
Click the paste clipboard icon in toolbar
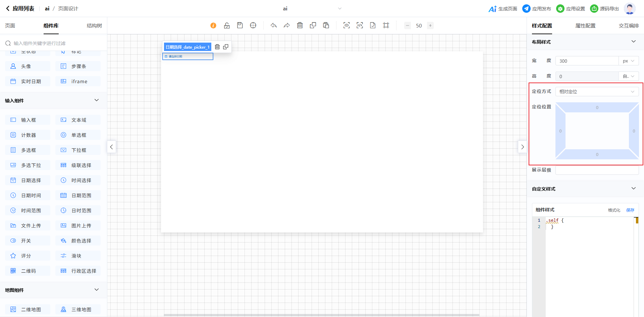click(326, 25)
